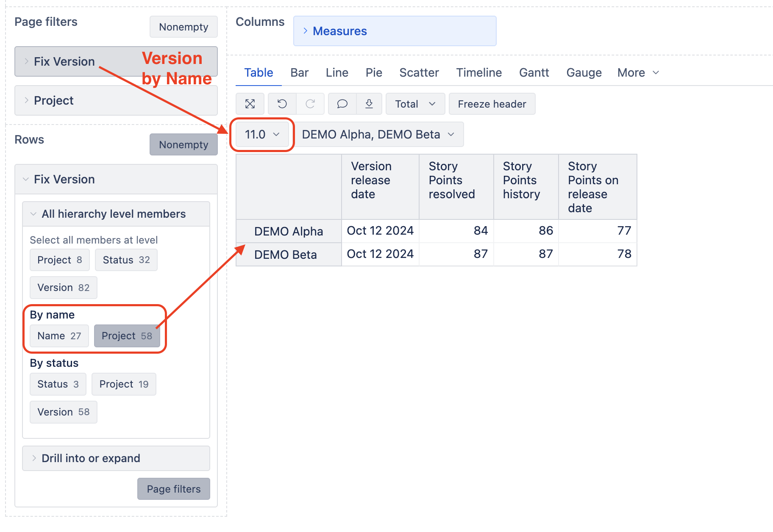Screen dimensions: 773x532
Task: Click the DEMO Alpha row header
Action: pyautogui.click(x=289, y=231)
